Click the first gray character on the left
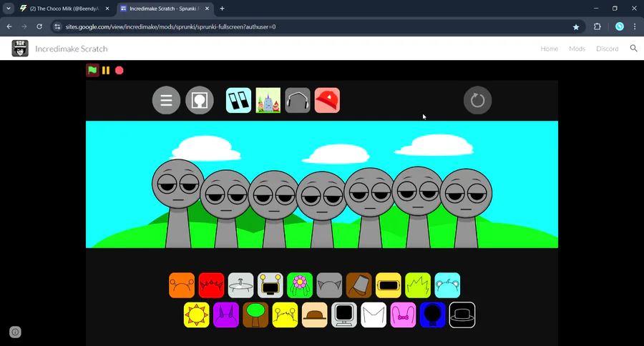Viewport: 644px width, 346px height. tap(178, 203)
